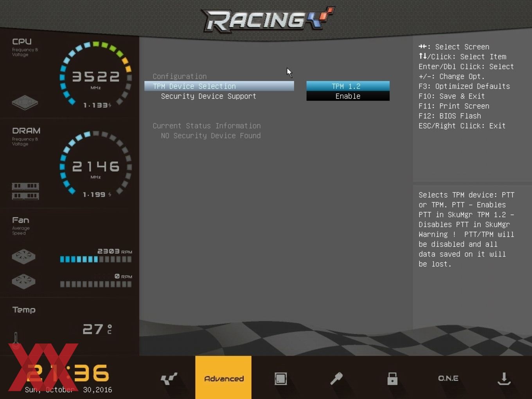Select the Advanced tab
532x399 pixels.
coord(223,377)
